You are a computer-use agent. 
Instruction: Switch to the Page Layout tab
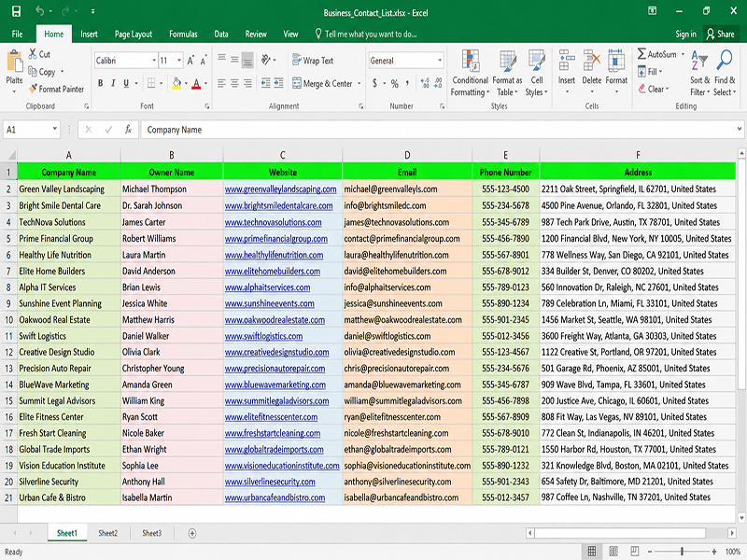tap(134, 34)
